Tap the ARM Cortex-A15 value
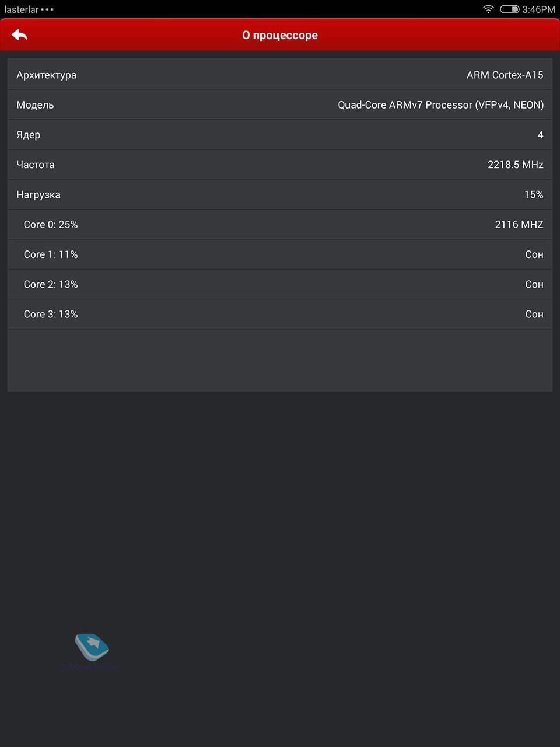This screenshot has height=747, width=560. [505, 75]
